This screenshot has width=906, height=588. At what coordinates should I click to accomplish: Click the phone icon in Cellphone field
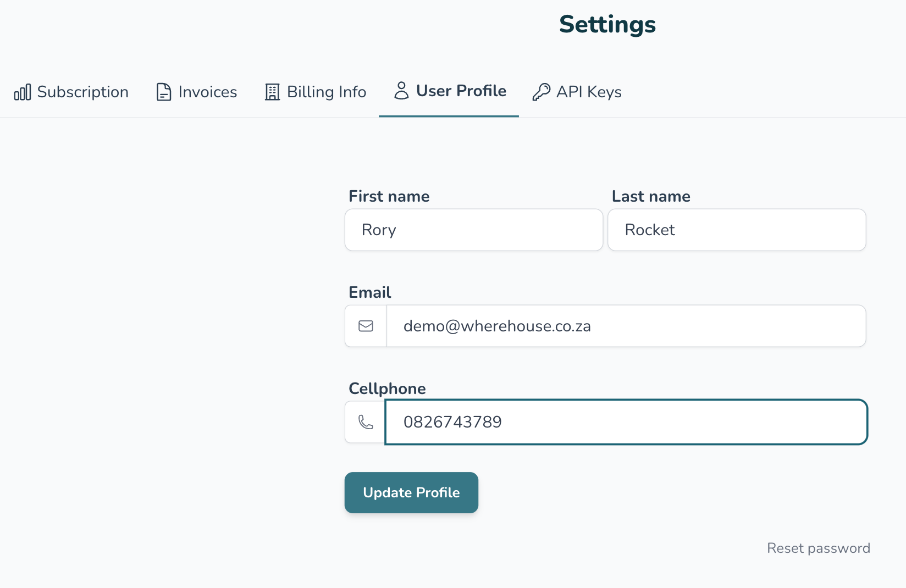(x=366, y=422)
